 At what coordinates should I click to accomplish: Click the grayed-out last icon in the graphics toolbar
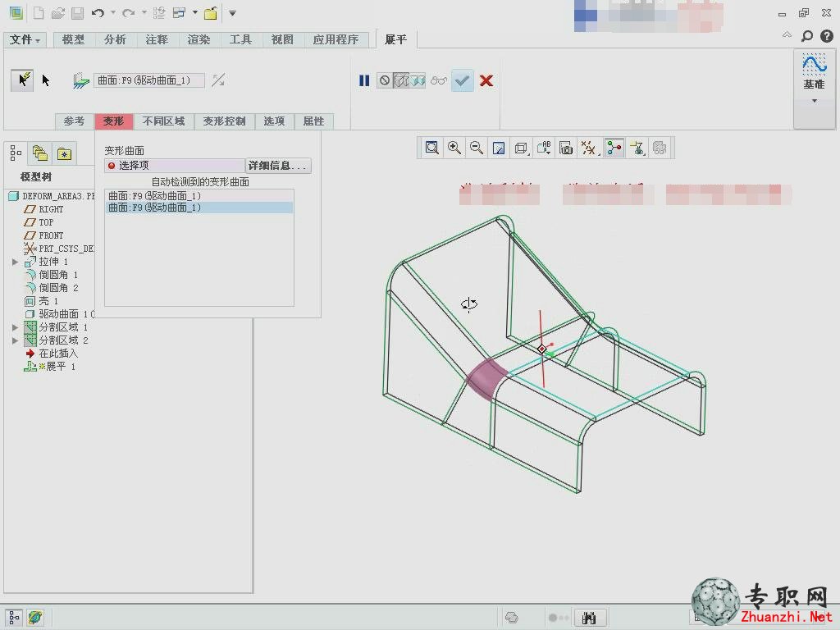click(x=660, y=148)
